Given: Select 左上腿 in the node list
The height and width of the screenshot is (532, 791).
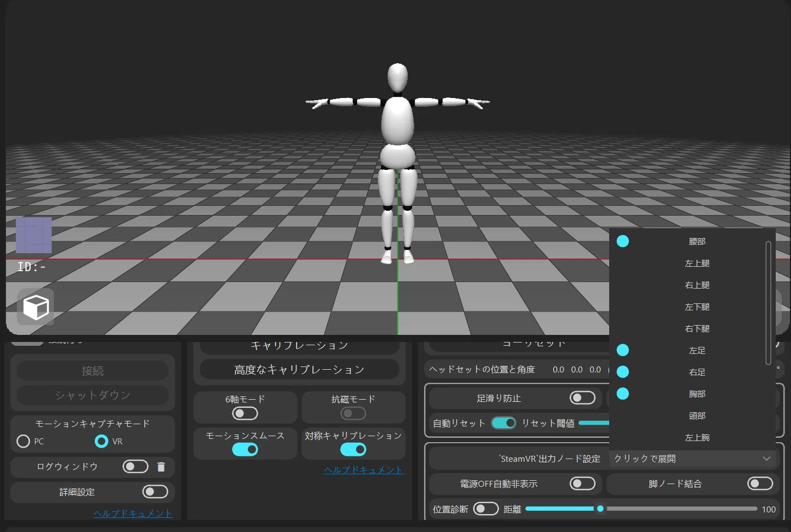Looking at the screenshot, I should click(692, 263).
